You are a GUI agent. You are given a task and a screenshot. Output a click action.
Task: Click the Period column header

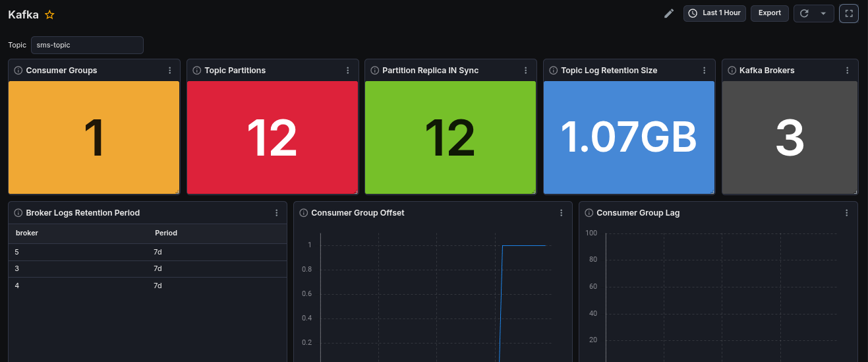pyautogui.click(x=166, y=233)
